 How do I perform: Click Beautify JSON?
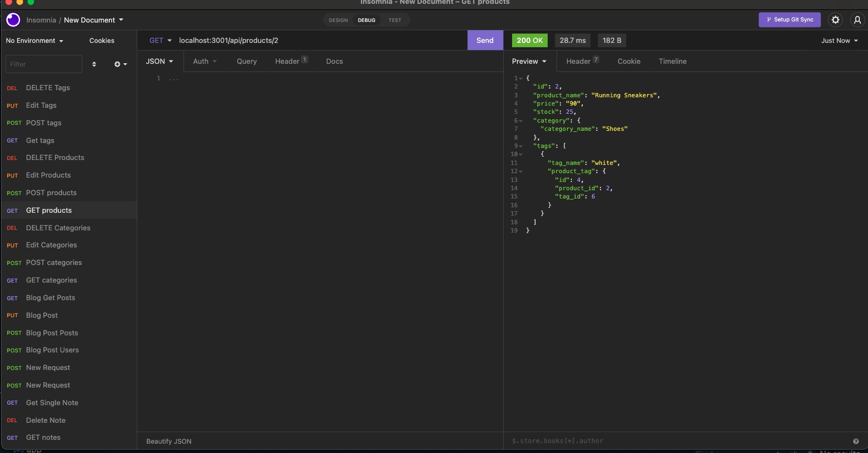coord(169,441)
